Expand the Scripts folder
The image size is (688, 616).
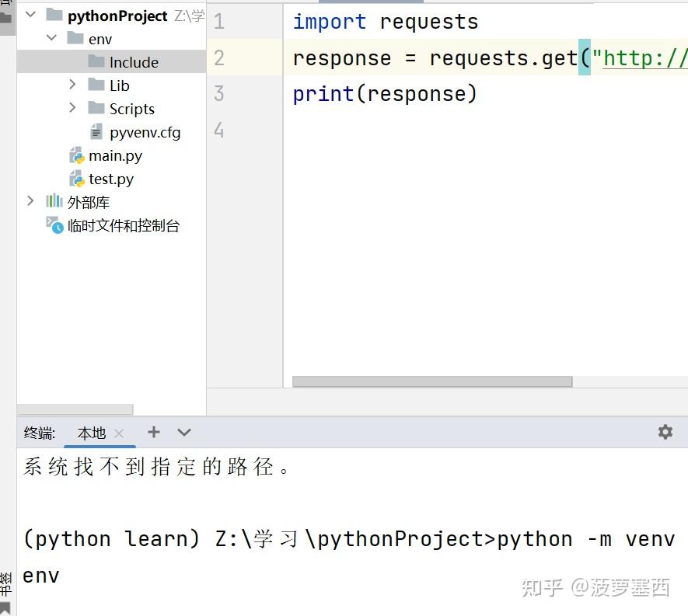coord(72,108)
